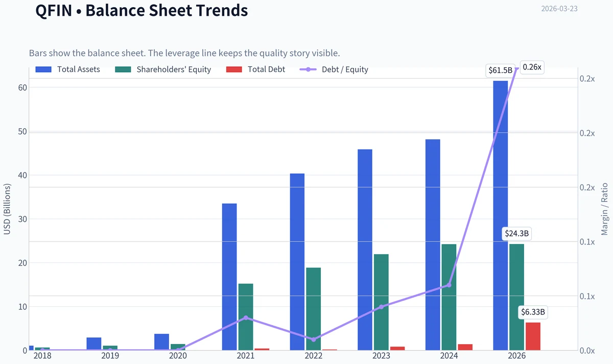Click the 2021 x-axis label

pyautogui.click(x=246, y=355)
